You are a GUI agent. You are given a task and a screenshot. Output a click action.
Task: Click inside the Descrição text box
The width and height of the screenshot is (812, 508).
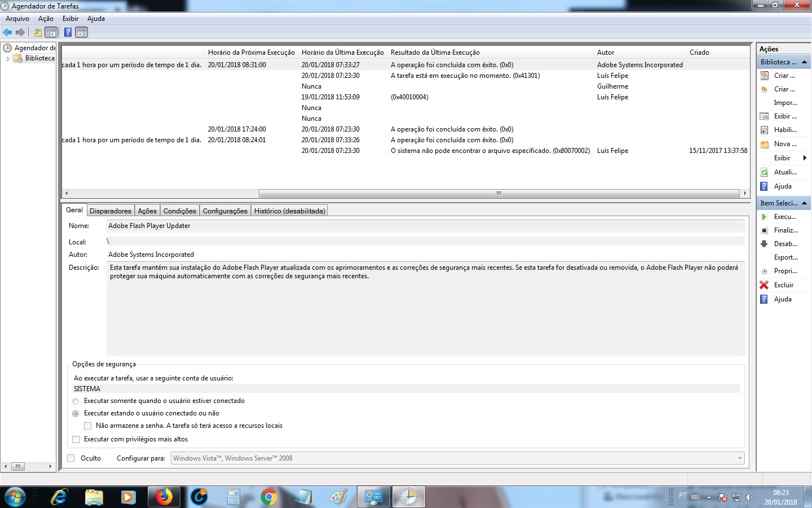coord(425,308)
